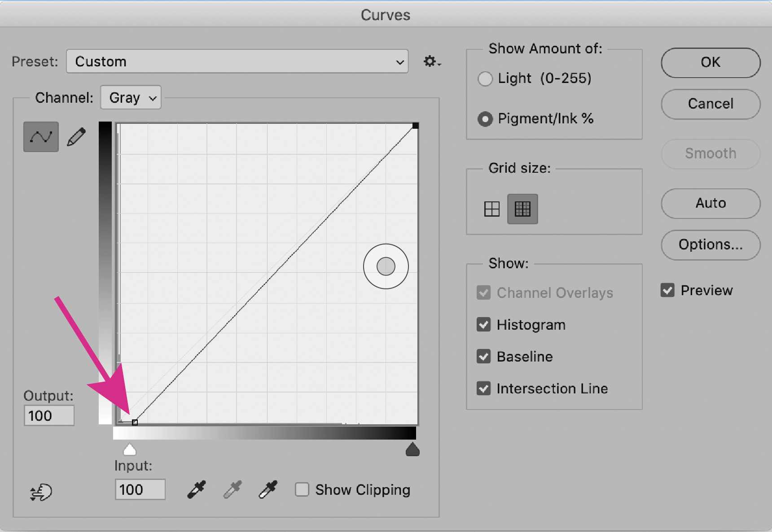The width and height of the screenshot is (772, 532).
Task: Open the Preset dropdown showing Custom
Action: pos(237,61)
